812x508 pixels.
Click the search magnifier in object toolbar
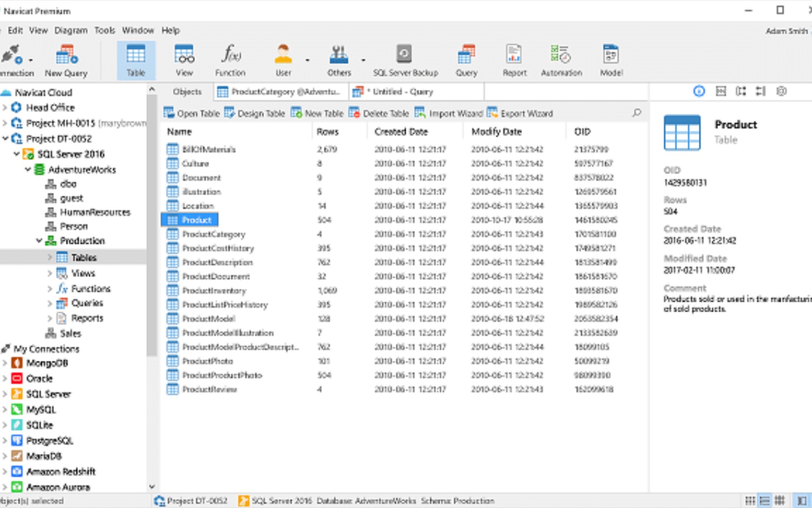tap(636, 113)
